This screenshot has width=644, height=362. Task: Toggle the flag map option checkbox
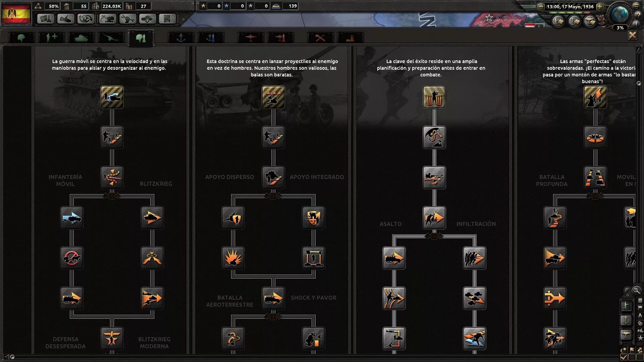[x=632, y=357]
